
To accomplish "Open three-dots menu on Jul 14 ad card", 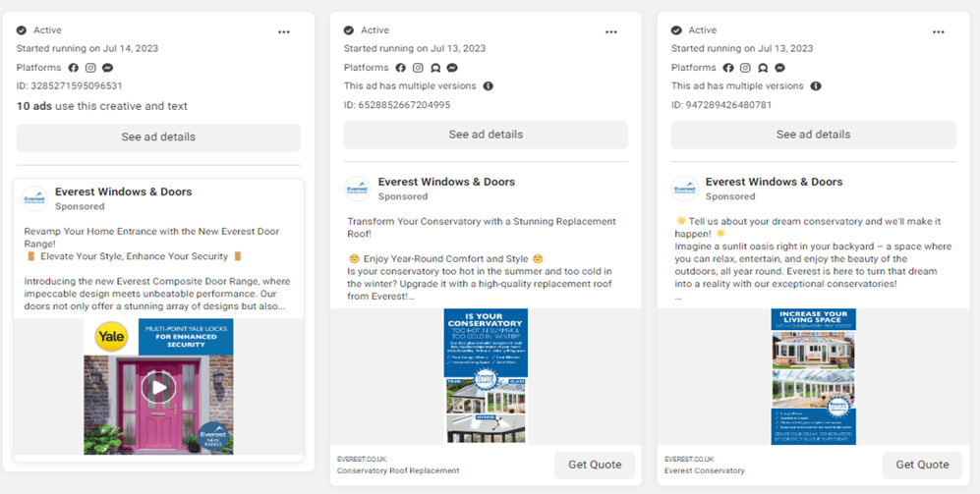I will [x=284, y=31].
